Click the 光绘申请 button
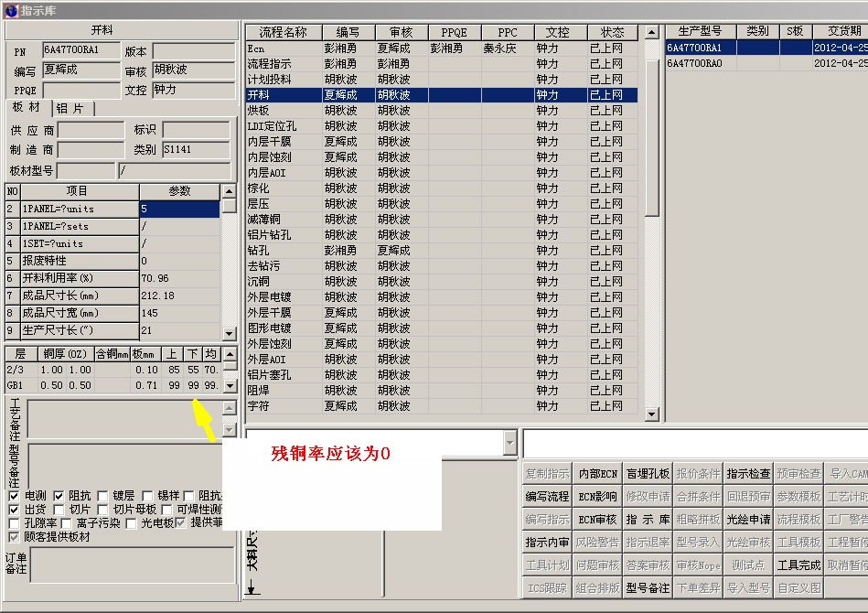Viewport: 868px width, 613px height. coord(748,520)
